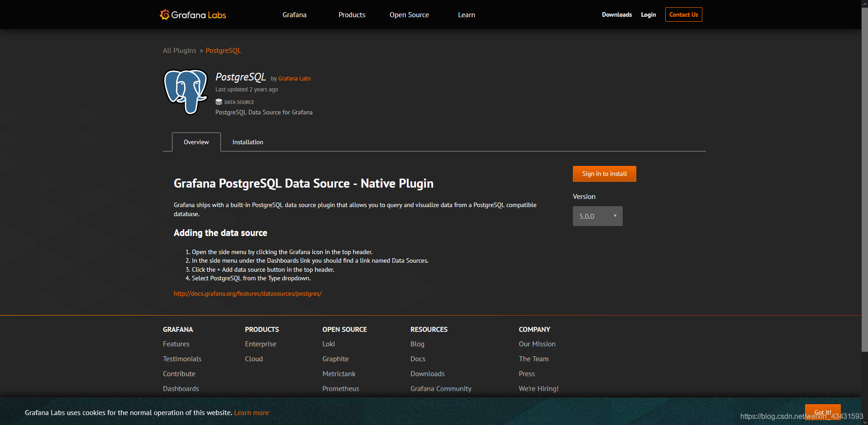Open the Contribute footer link
The height and width of the screenshot is (425, 868).
click(x=179, y=374)
